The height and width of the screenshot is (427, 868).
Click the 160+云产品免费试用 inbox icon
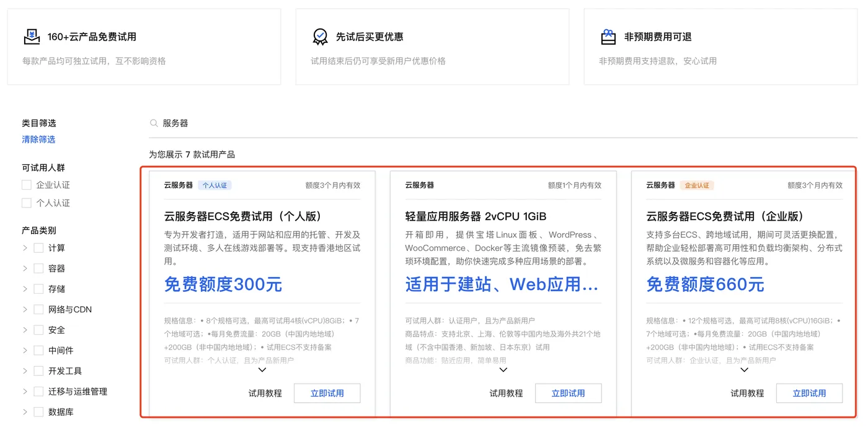coord(32,37)
